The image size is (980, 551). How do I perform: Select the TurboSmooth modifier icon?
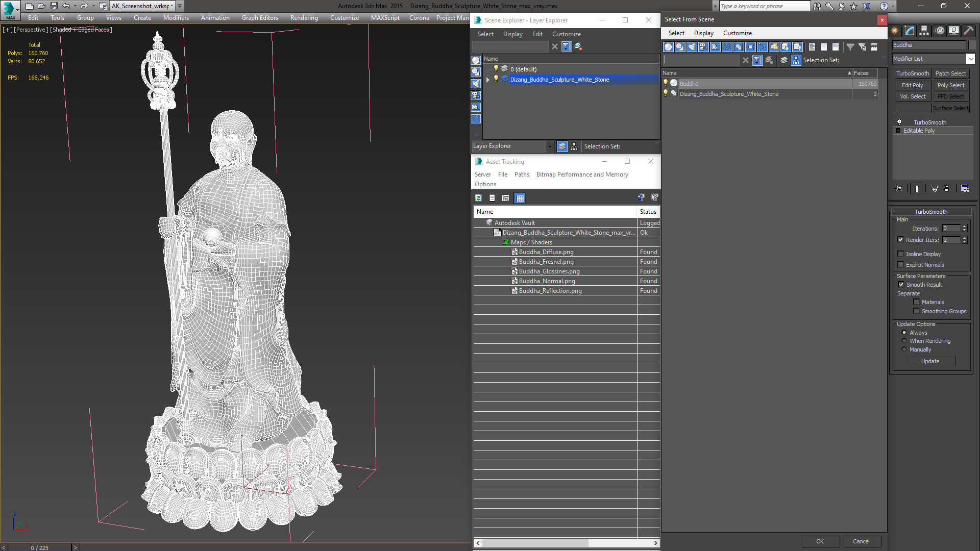[x=899, y=122]
